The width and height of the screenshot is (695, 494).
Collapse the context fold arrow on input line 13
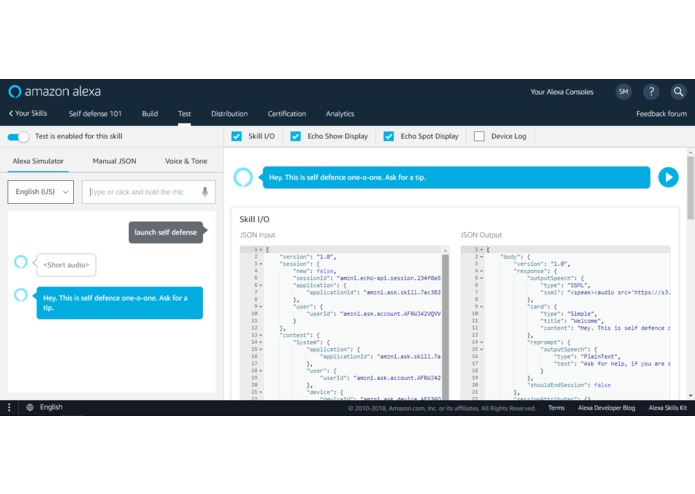pos(261,335)
